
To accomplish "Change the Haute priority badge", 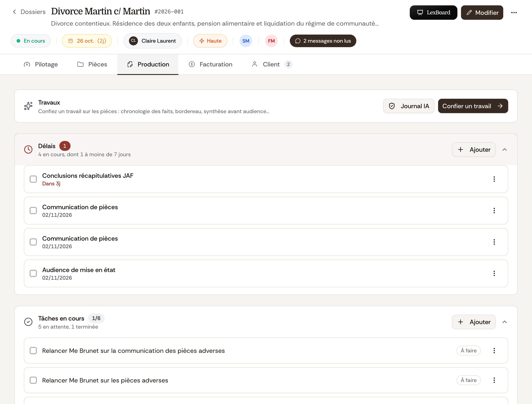I will pyautogui.click(x=210, y=41).
